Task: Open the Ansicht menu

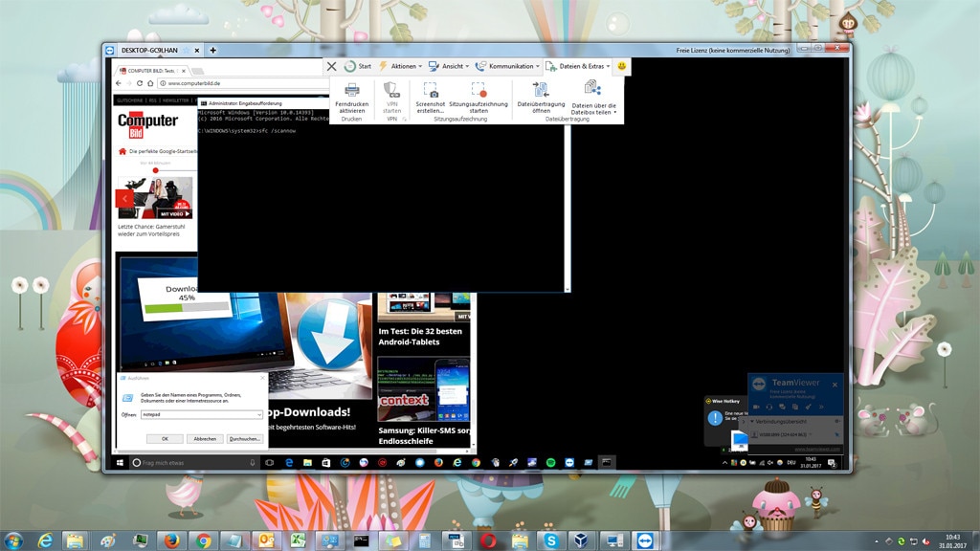Action: tap(449, 66)
